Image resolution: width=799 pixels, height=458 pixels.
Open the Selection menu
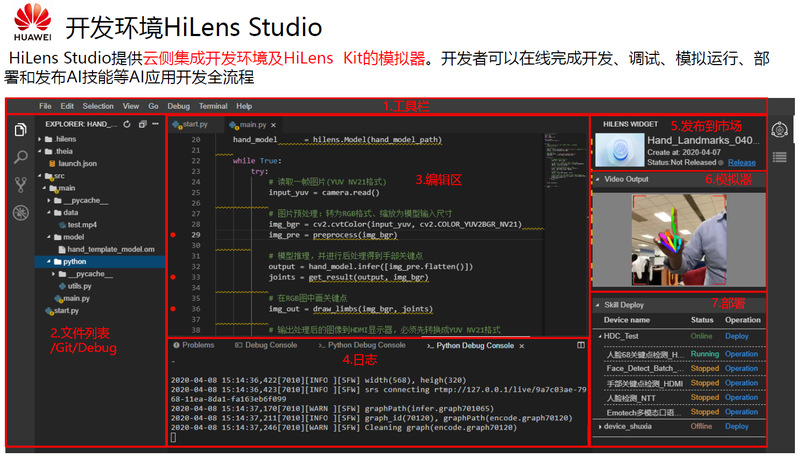tap(98, 106)
